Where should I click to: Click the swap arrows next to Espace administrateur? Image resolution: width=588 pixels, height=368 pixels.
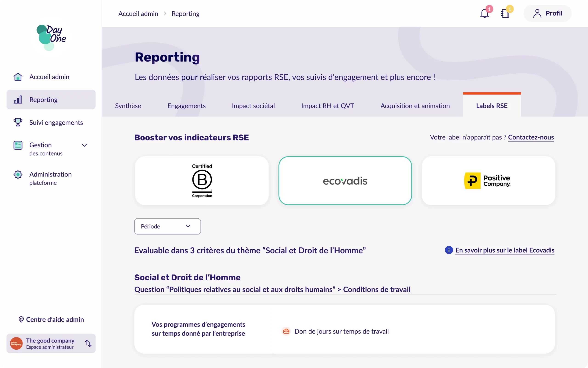tap(88, 343)
